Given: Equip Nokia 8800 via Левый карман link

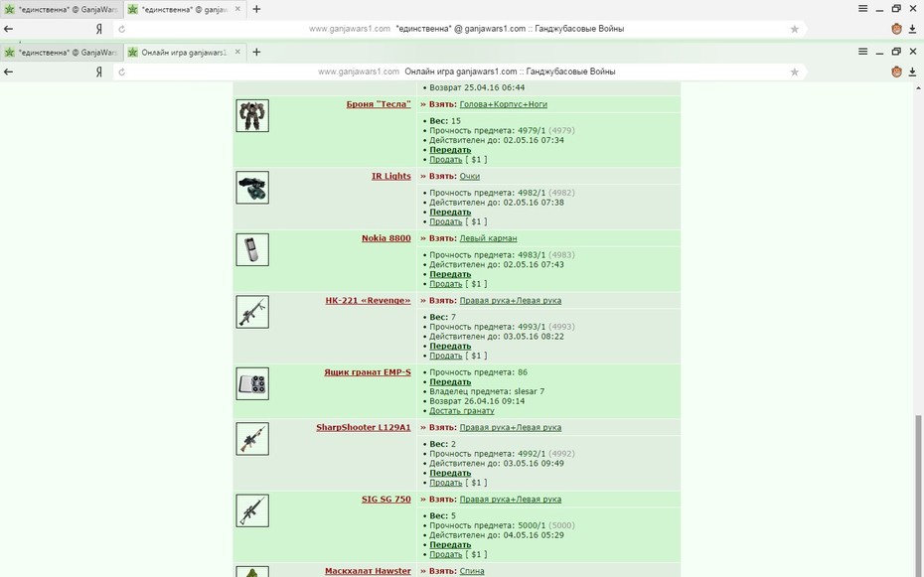Looking at the screenshot, I should [488, 238].
